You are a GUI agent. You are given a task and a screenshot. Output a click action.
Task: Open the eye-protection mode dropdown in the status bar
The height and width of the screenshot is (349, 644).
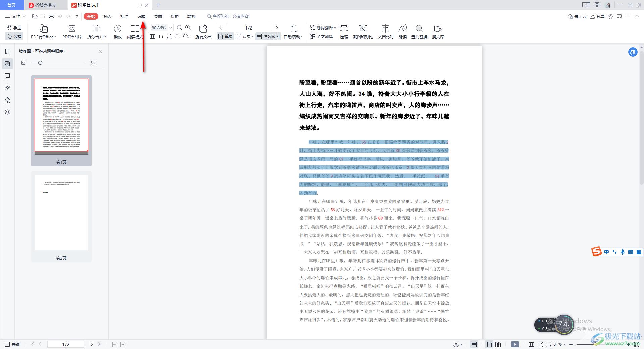[x=458, y=344]
